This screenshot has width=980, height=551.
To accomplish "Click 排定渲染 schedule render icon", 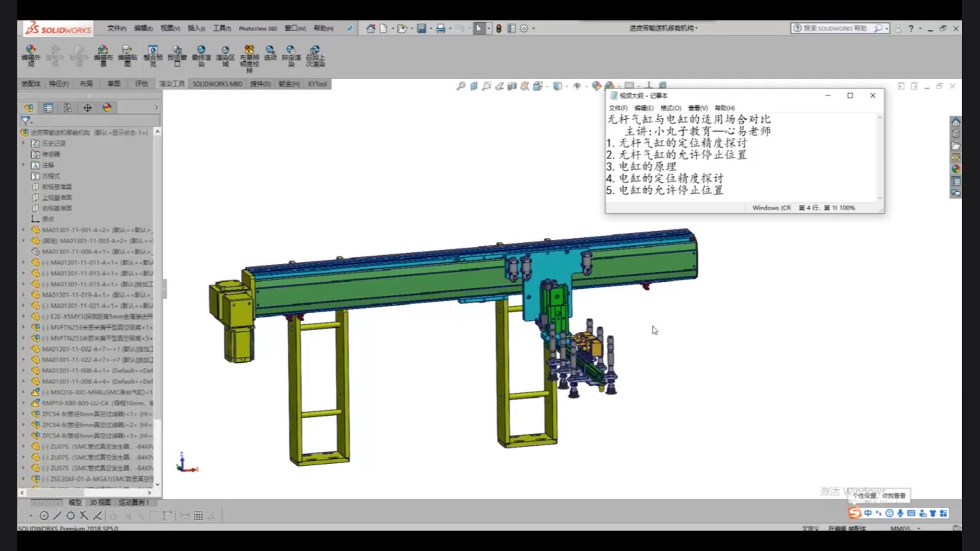I will click(x=291, y=56).
